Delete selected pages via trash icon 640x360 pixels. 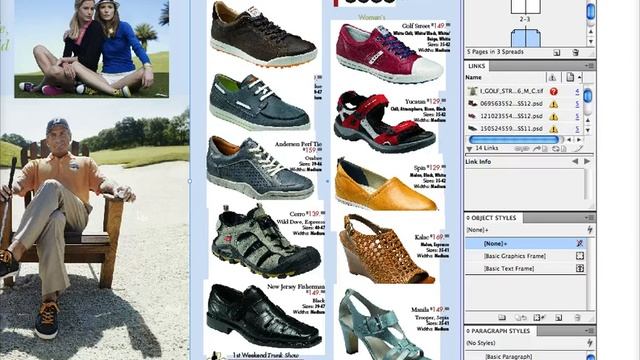(x=576, y=53)
